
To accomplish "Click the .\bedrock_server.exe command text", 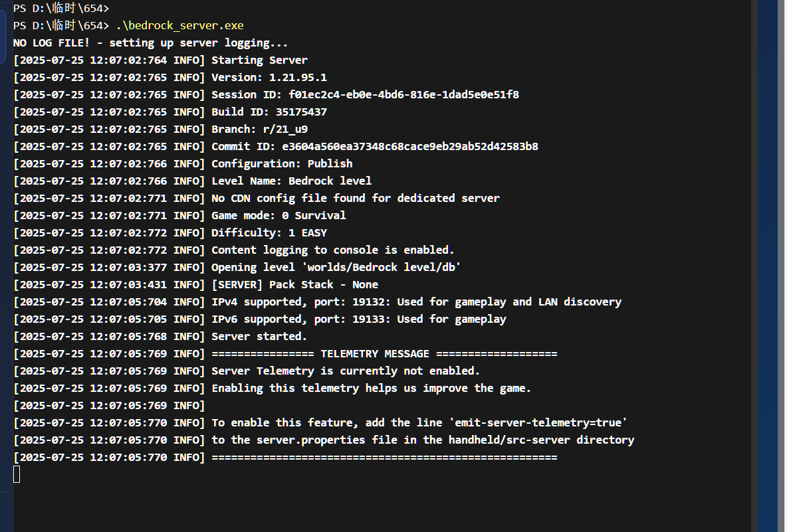I will (x=179, y=26).
